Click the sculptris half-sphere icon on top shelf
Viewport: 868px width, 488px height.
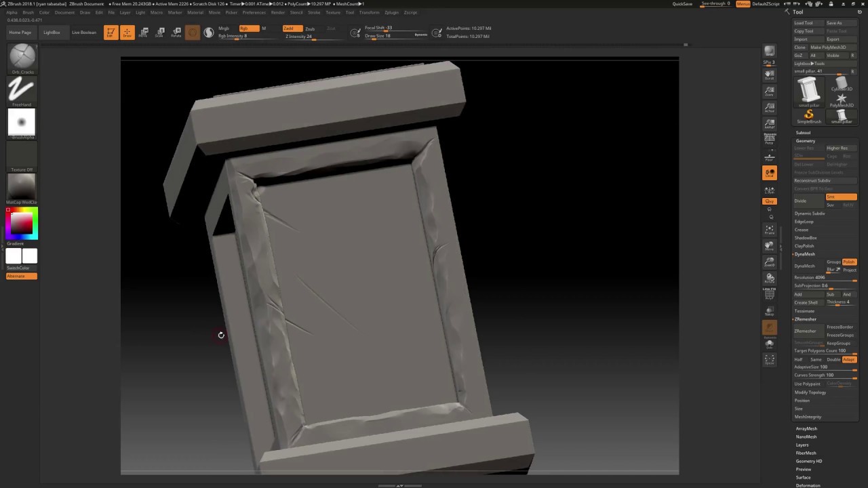coord(209,33)
